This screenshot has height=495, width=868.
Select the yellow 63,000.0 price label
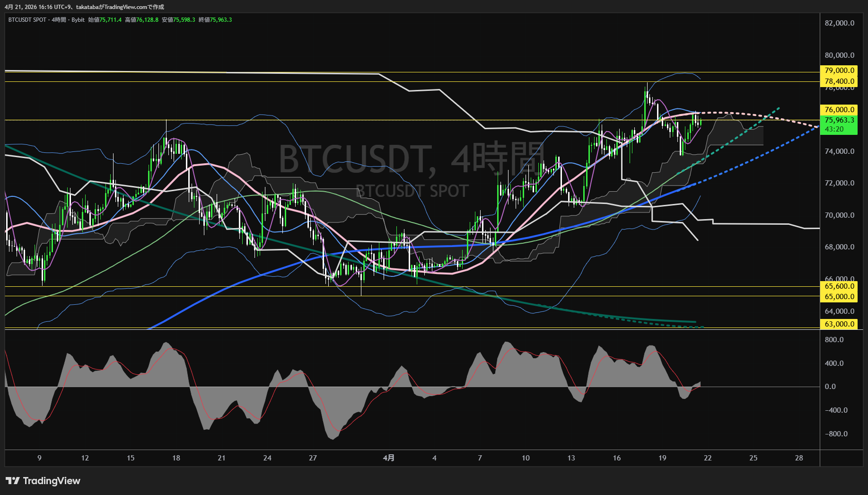pyautogui.click(x=839, y=324)
